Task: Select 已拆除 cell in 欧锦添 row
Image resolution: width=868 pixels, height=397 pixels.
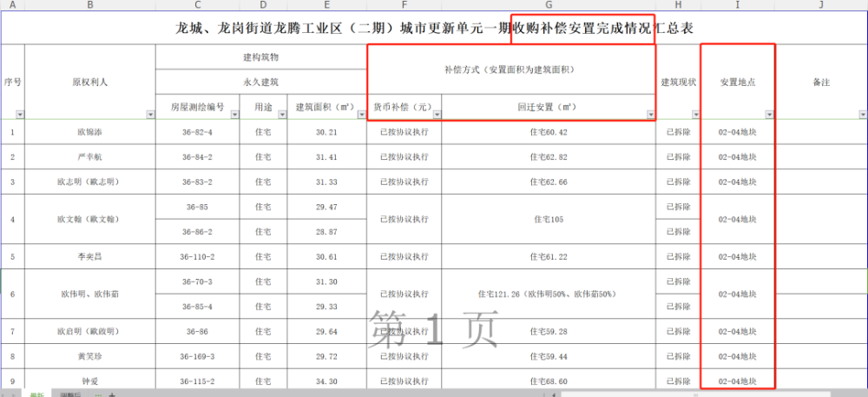Action: point(678,132)
